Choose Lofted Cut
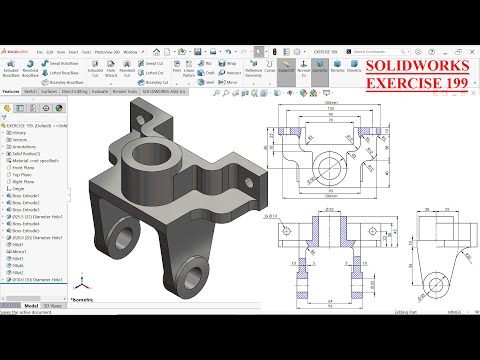 [x=151, y=73]
